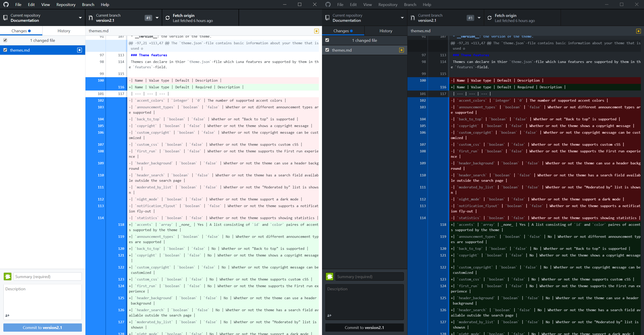Click Summary field in light window
The height and width of the screenshot is (335, 644).
(47, 276)
